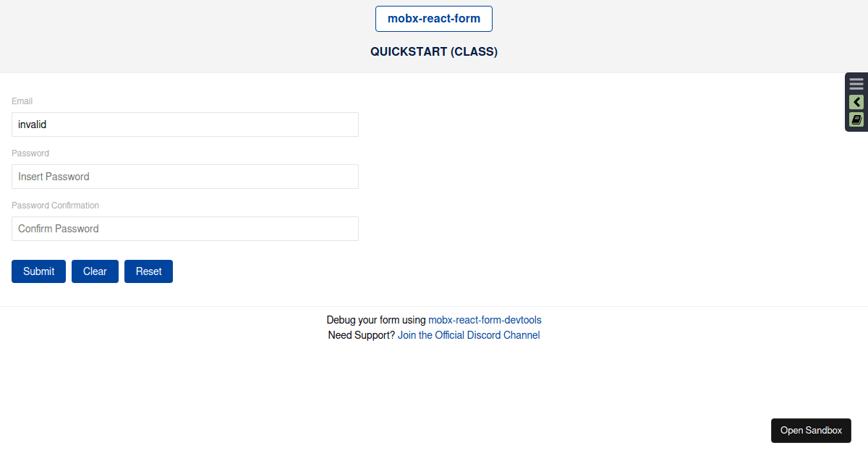This screenshot has width=868, height=456.
Task: Select the menu lines icon at sidebar top
Action: [x=856, y=83]
